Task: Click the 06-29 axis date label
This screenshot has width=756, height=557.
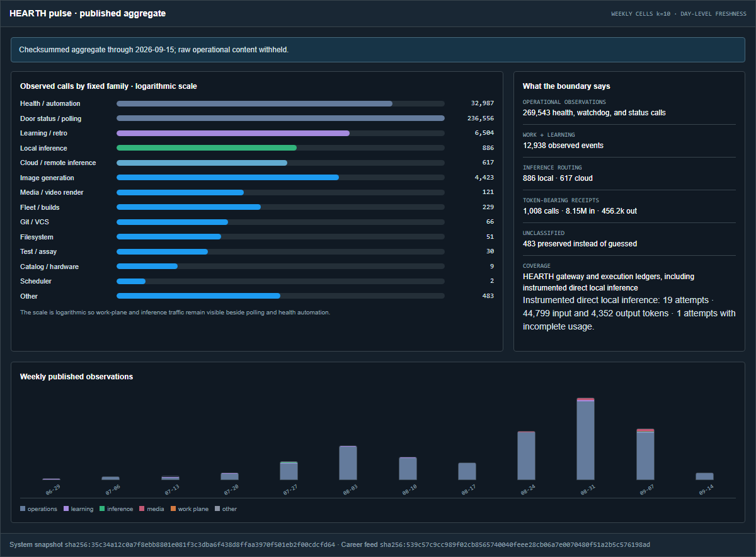Action: coord(53,490)
